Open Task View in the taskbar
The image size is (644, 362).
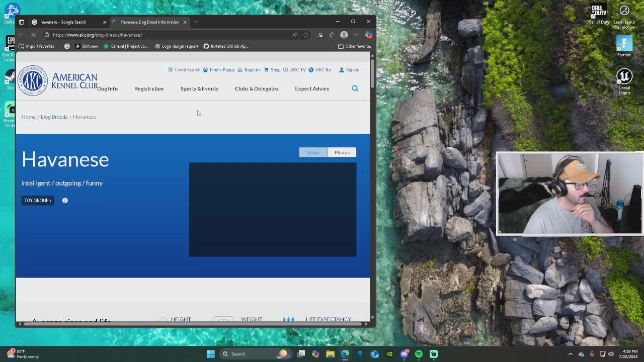(x=301, y=354)
